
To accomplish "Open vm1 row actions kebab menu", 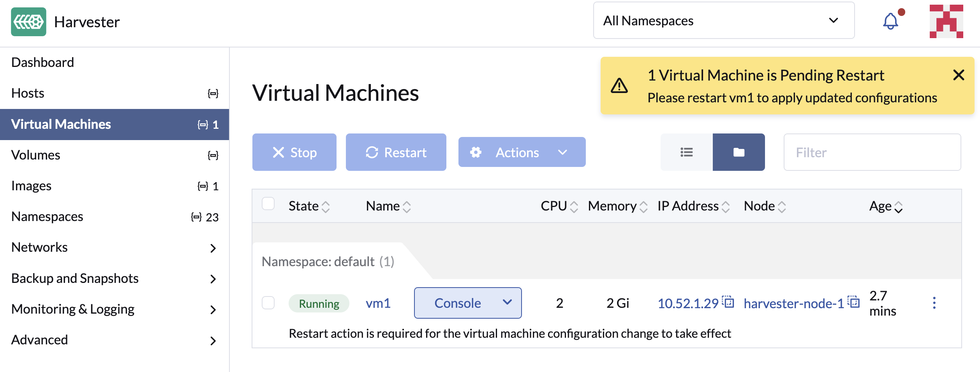I will click(x=934, y=303).
